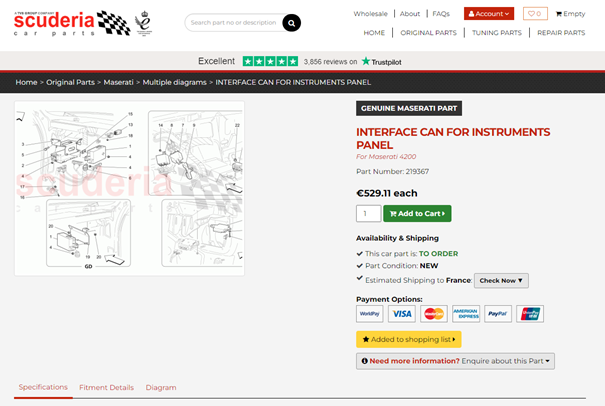605x406 pixels.
Task: Open the Account dropdown
Action: coord(489,14)
